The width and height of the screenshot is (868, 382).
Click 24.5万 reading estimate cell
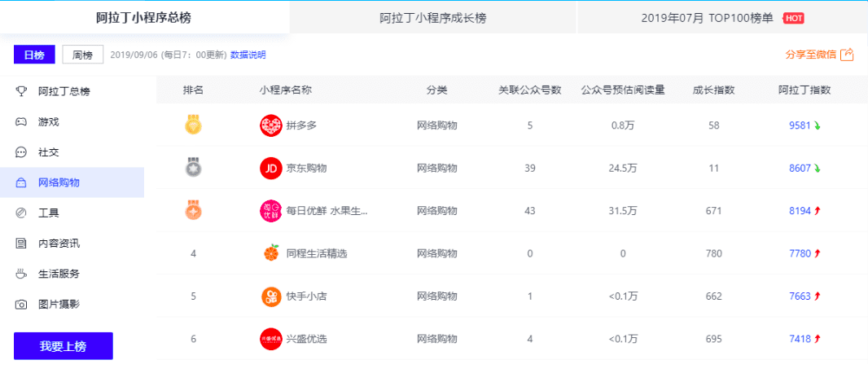[x=623, y=169]
